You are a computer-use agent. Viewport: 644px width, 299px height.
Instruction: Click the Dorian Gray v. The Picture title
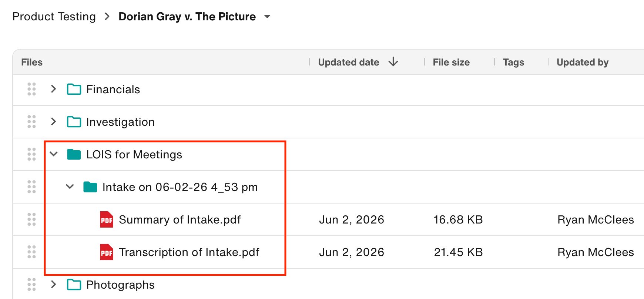pyautogui.click(x=187, y=17)
